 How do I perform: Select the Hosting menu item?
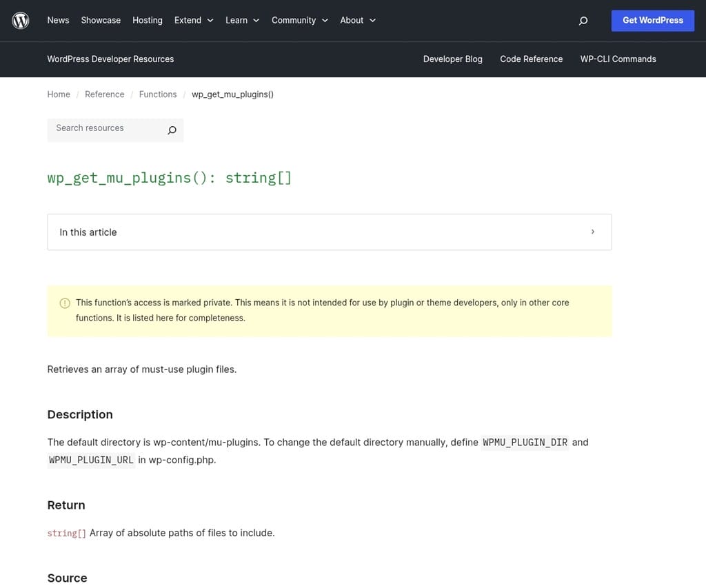147,20
